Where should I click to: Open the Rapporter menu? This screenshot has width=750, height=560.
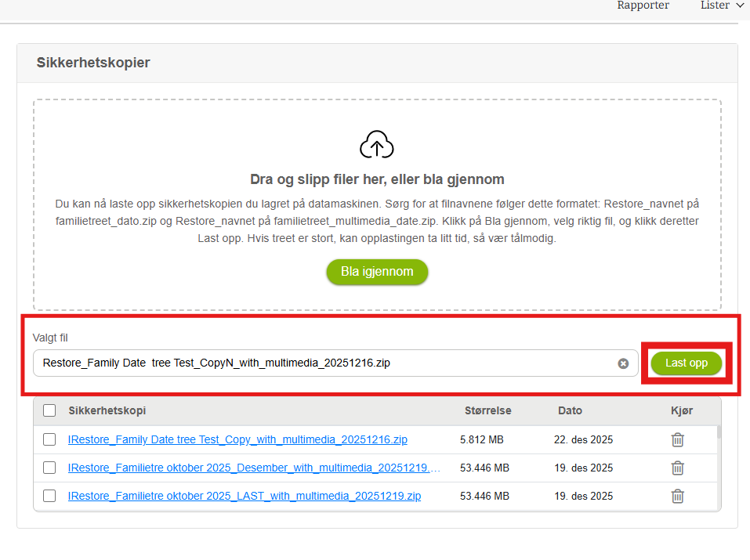pyautogui.click(x=643, y=5)
